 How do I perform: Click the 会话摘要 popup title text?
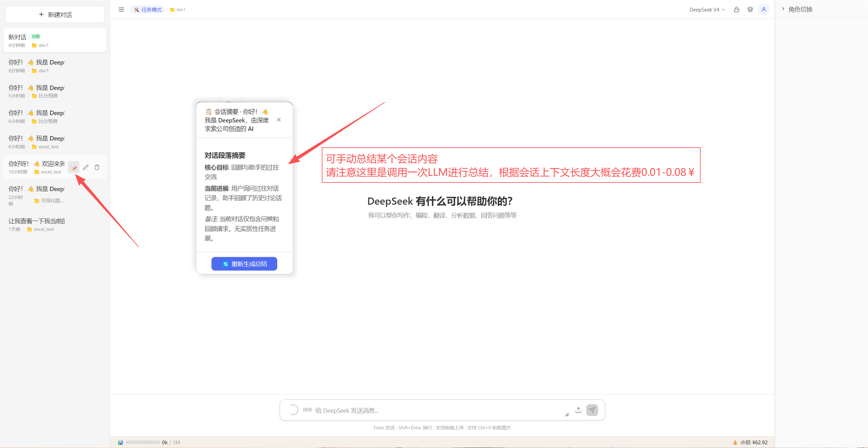coord(237,120)
